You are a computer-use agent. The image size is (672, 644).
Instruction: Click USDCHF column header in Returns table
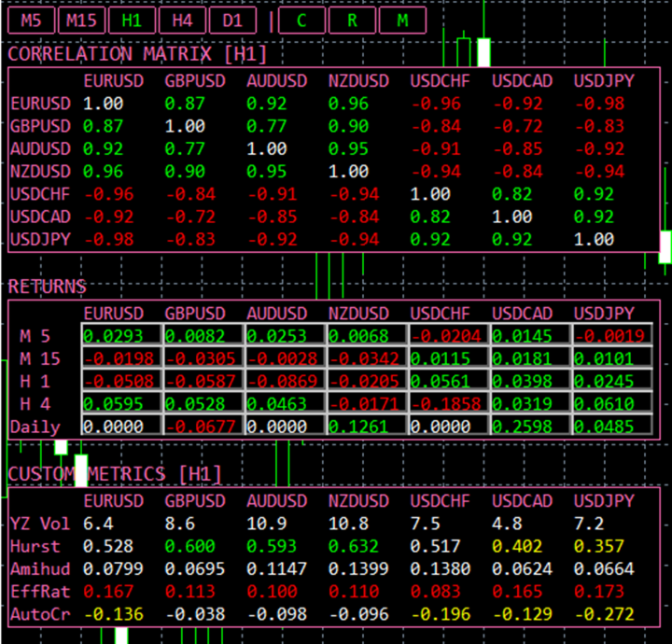click(x=441, y=314)
